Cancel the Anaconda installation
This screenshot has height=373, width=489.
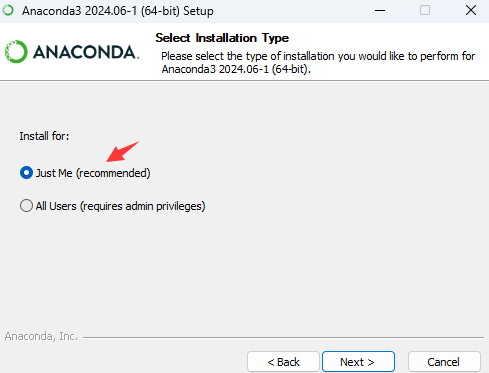point(444,362)
